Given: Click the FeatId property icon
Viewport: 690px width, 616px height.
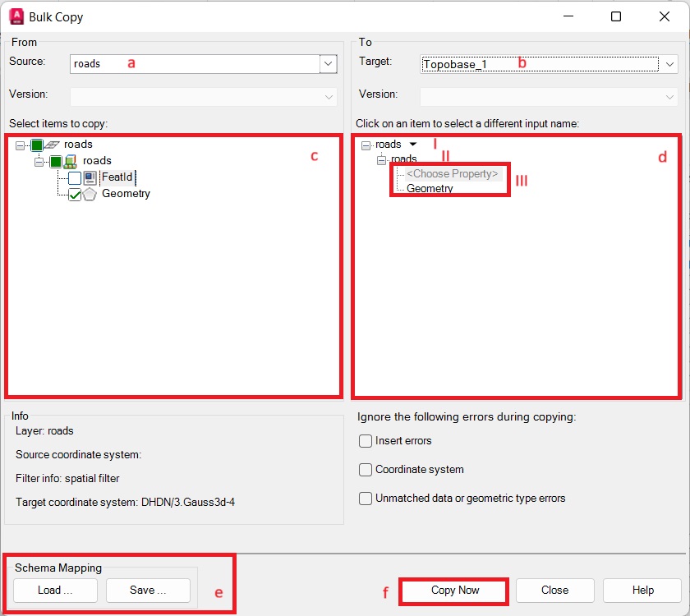Looking at the screenshot, I should (x=90, y=177).
